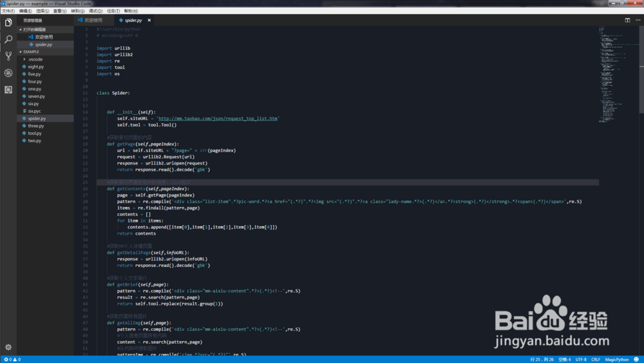Click the getPage function name

(126, 144)
